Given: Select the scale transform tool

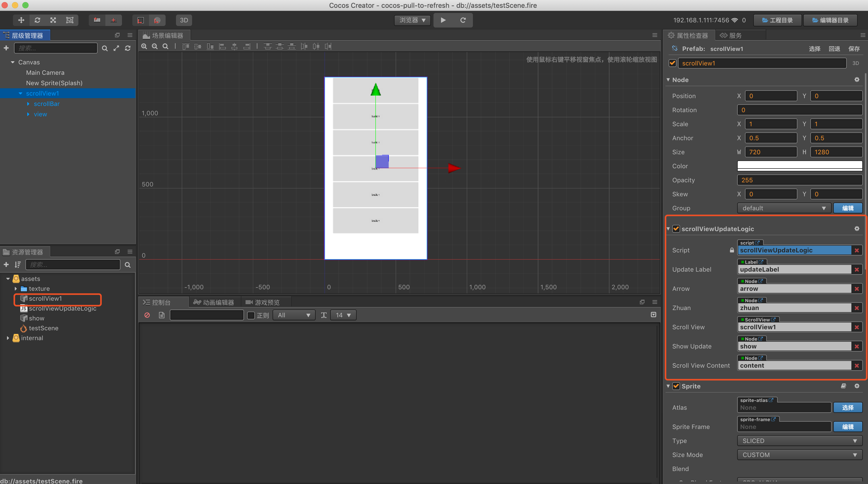Looking at the screenshot, I should pos(53,20).
